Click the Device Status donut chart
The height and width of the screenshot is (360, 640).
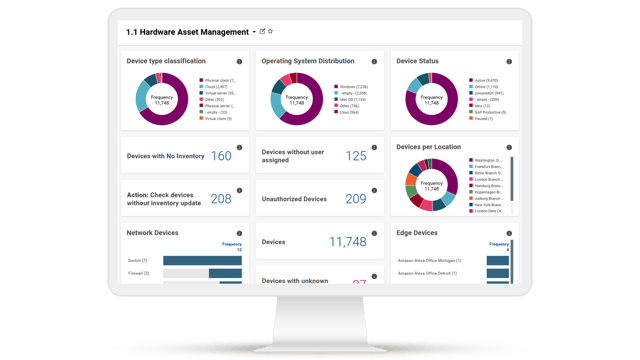(431, 99)
